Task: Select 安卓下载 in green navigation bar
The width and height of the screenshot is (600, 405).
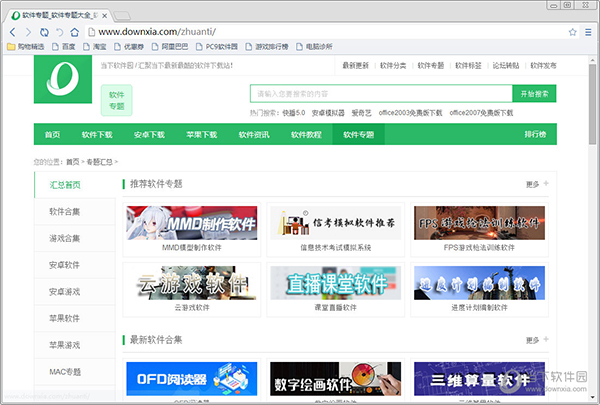Action: [x=149, y=134]
